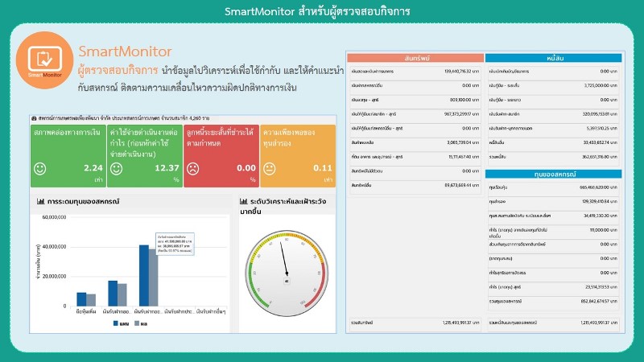Open the ค่าใช้จ่ายดำเนินงานต่อกำไร green card
Screen dimensions: 644x362
click(x=145, y=156)
